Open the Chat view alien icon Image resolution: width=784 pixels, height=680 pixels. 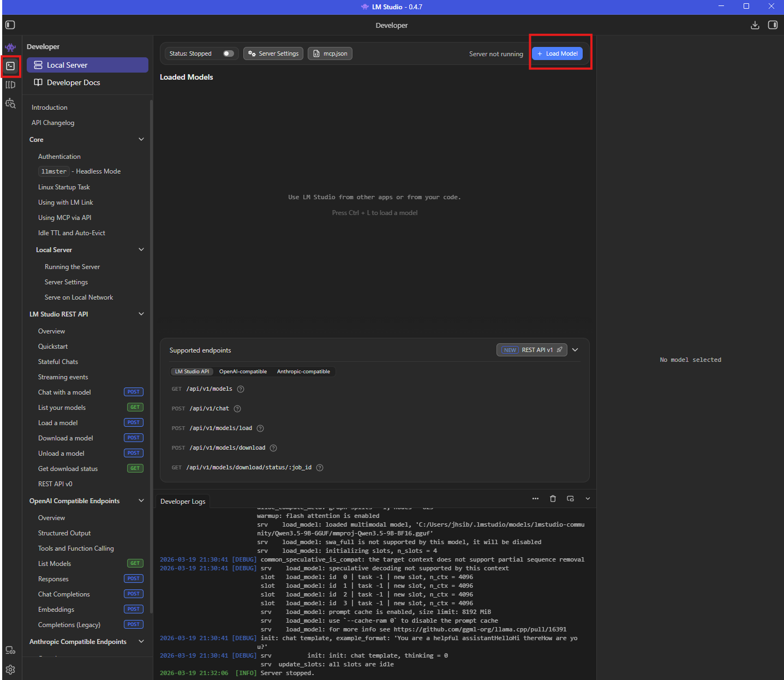point(10,47)
